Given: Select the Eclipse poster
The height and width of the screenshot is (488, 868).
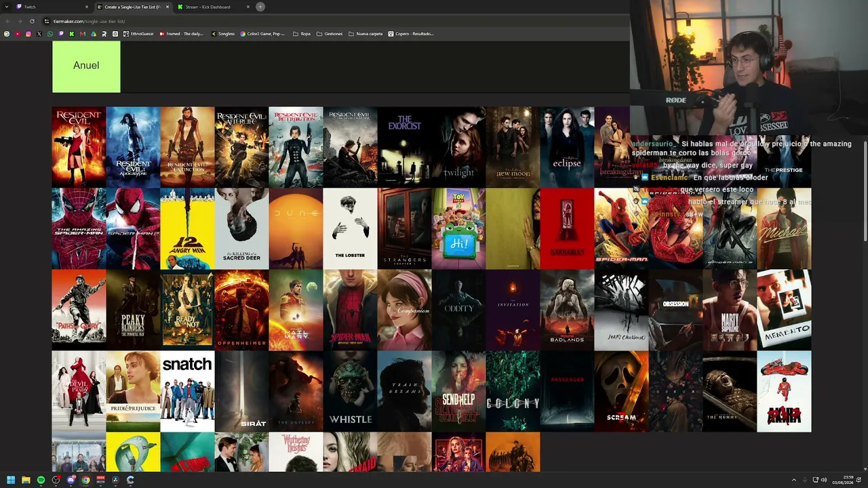Looking at the screenshot, I should pos(567,147).
